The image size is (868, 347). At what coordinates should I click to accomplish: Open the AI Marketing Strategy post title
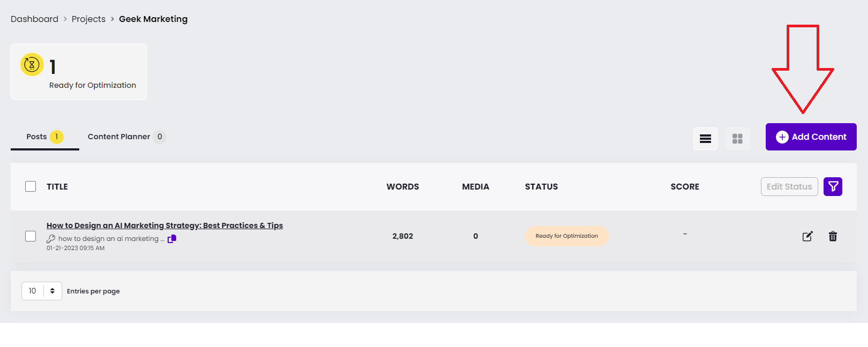tap(165, 225)
